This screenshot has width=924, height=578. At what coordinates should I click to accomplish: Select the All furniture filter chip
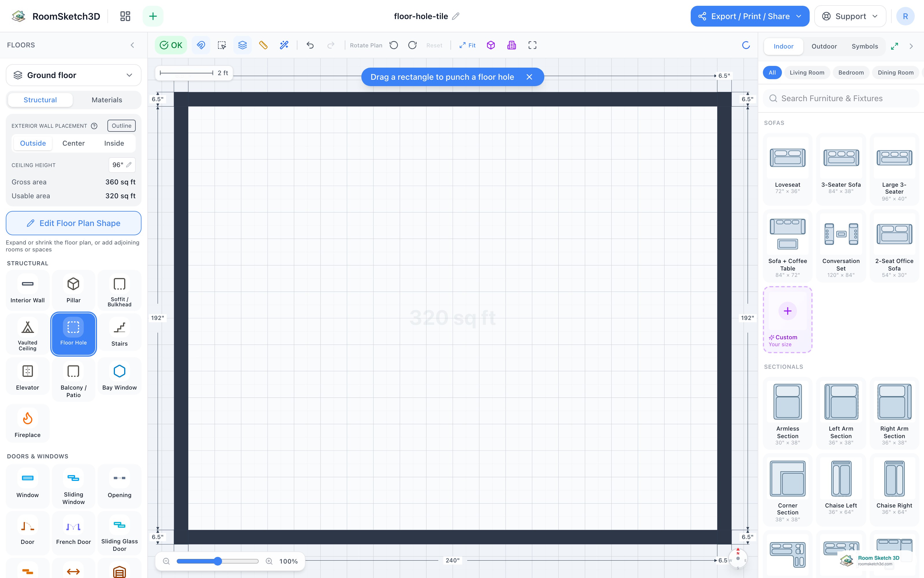pos(772,73)
